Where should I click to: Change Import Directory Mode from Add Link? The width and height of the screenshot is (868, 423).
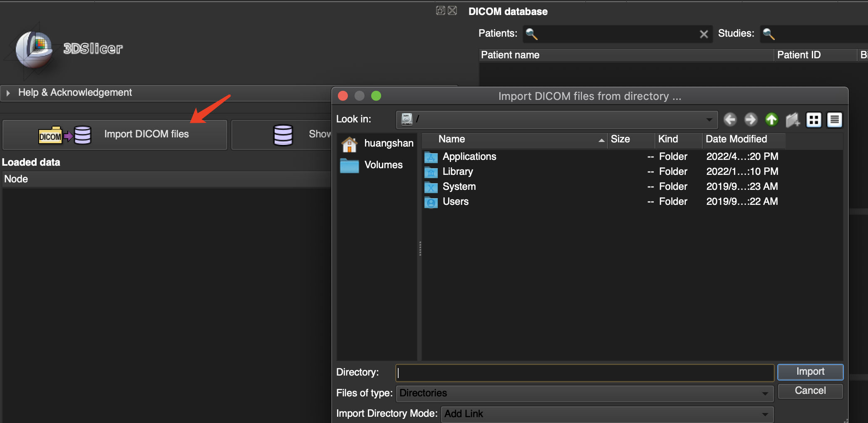[x=766, y=413]
